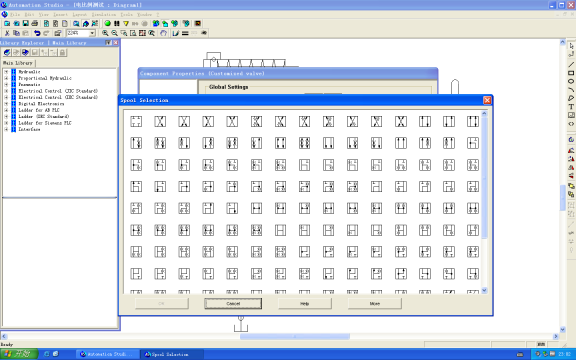Pick the closed-center spool with four blocked ports
Image resolution: width=576 pixels, height=360 pixels.
click(136, 121)
